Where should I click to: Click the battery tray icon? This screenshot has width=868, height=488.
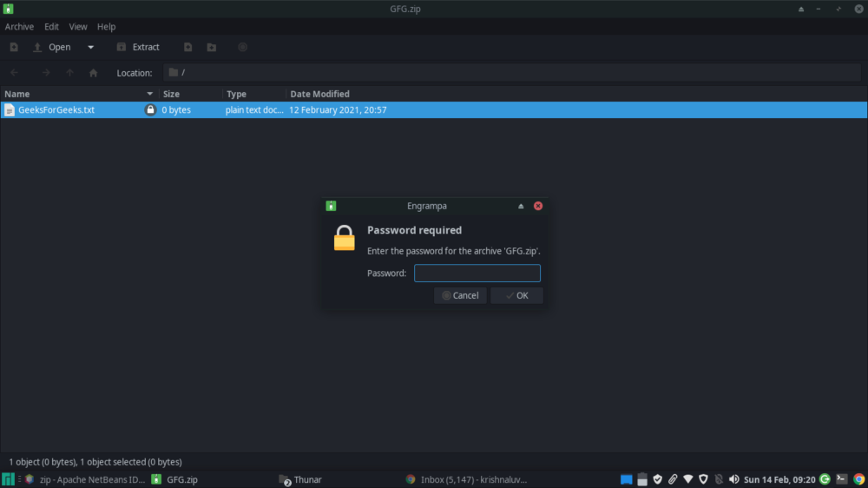[642, 479]
